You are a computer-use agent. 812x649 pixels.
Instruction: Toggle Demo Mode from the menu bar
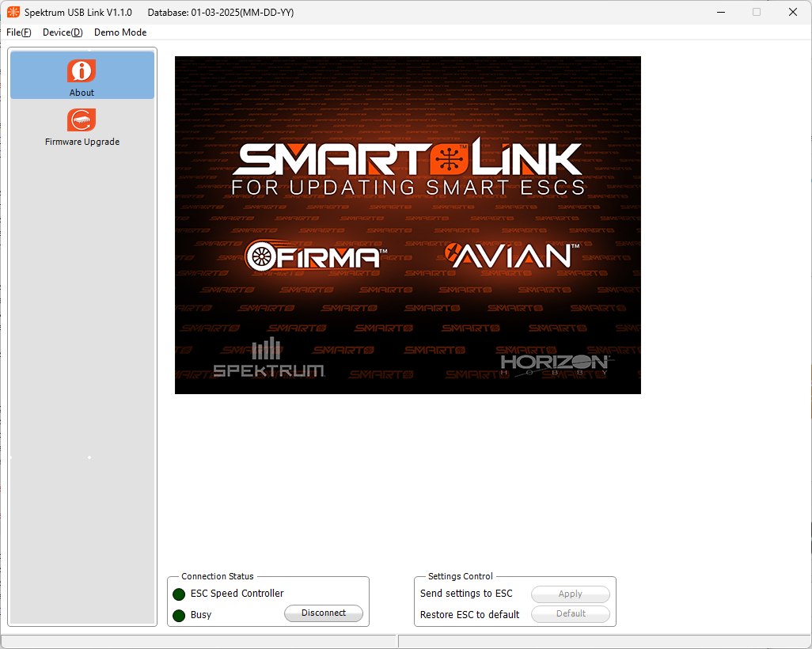120,32
